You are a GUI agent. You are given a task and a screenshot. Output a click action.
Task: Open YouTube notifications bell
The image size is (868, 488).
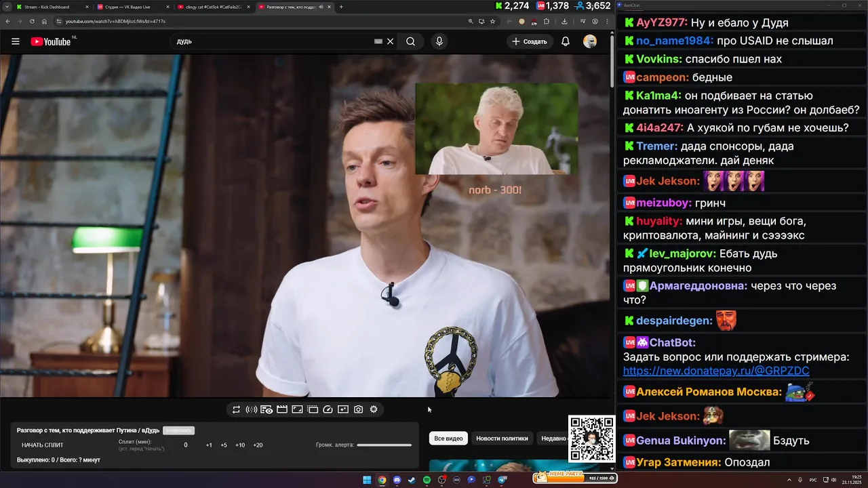point(566,41)
